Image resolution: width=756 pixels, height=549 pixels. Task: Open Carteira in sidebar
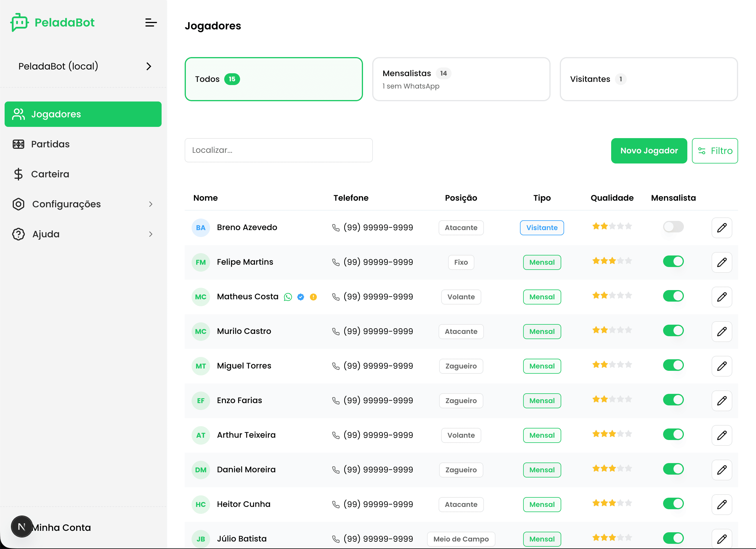click(x=83, y=174)
